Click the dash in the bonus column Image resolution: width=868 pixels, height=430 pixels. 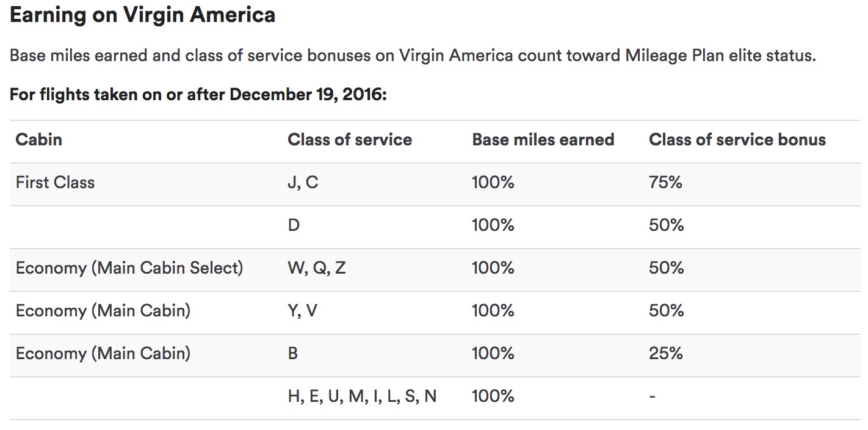pyautogui.click(x=653, y=396)
